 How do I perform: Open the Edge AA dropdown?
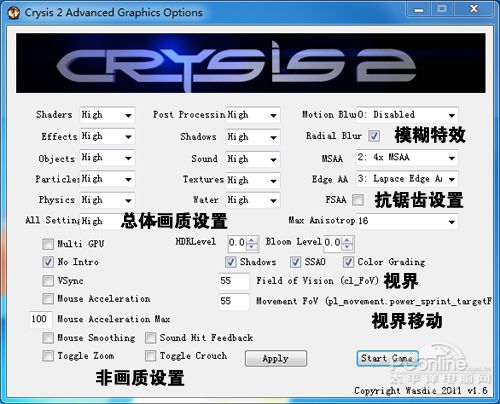[x=407, y=179]
